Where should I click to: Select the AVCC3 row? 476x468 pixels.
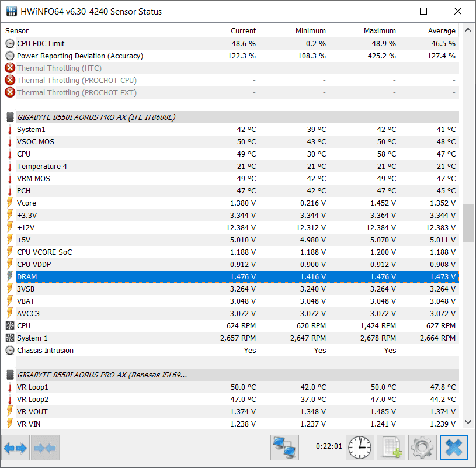237,313
